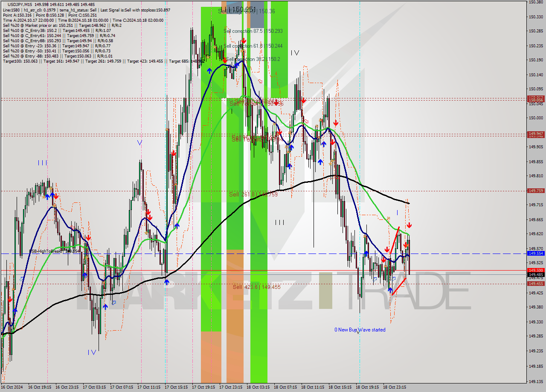Screen dimensions: 546x392
Task: Click the red 149.500 price tag on axis
Action: pyautogui.click(x=536, y=270)
